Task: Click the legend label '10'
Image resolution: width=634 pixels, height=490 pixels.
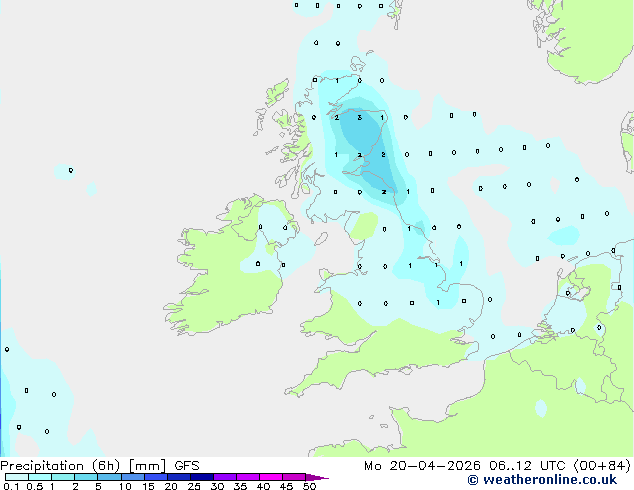Action: tap(125, 486)
